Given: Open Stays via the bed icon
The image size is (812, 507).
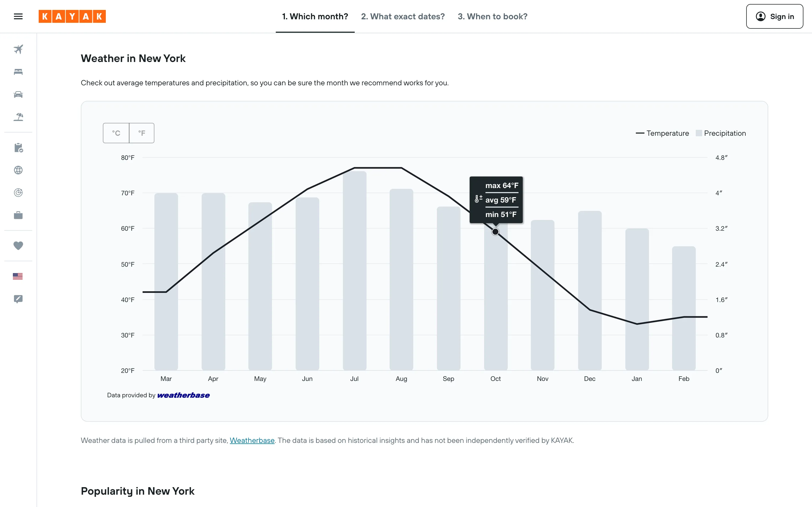Looking at the screenshot, I should coord(18,72).
